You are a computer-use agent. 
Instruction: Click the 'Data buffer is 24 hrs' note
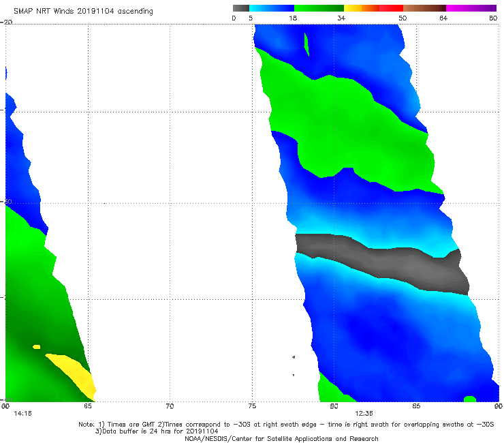157,431
